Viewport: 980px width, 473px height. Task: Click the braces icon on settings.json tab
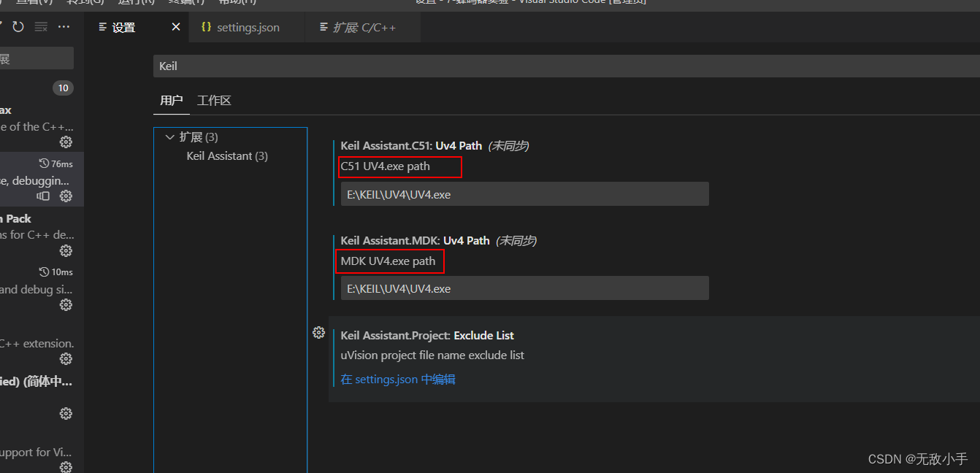click(206, 27)
